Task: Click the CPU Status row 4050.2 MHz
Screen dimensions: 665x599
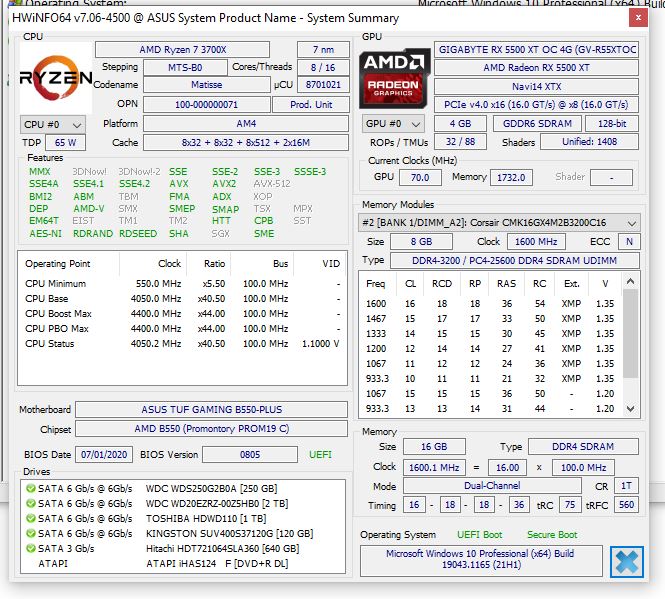Action: click(x=182, y=344)
